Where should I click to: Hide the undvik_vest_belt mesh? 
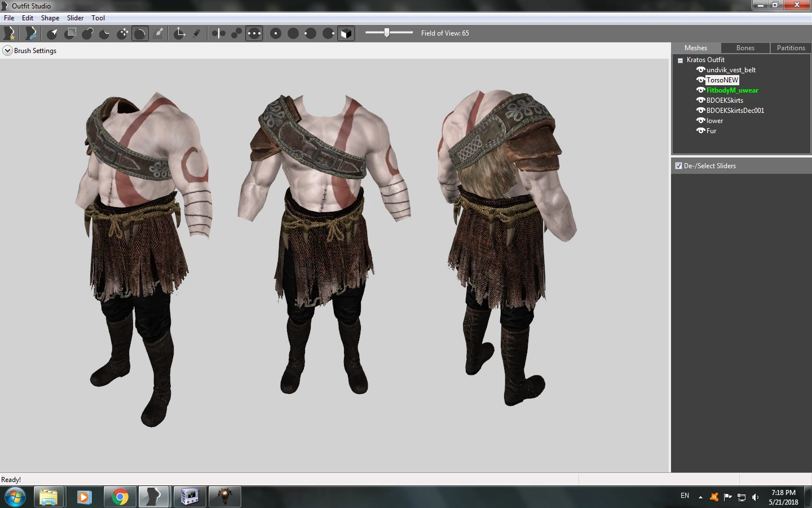pos(701,70)
